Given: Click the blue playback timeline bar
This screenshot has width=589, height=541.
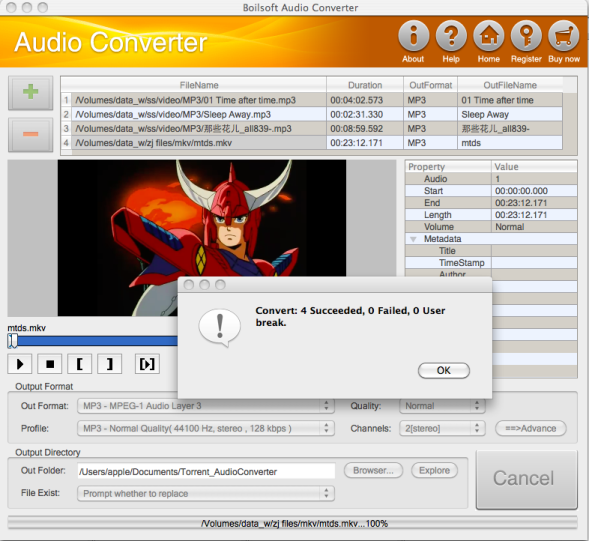Looking at the screenshot, I should pos(97,341).
